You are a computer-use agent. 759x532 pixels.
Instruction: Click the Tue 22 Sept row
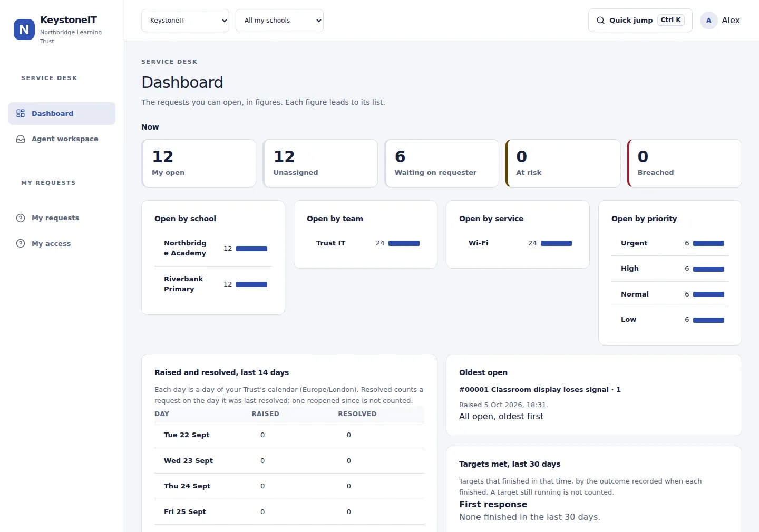tap(289, 435)
